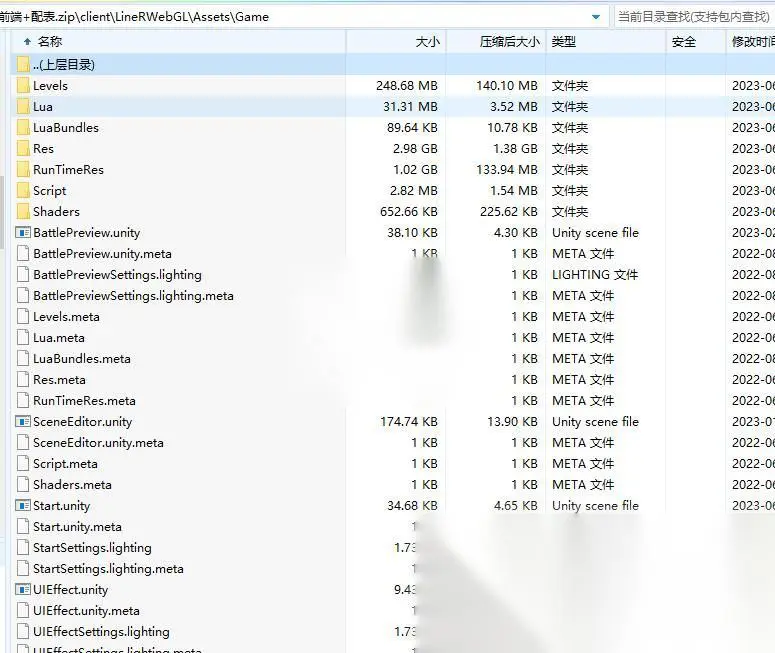Click the Script folder icon

[x=23, y=190]
